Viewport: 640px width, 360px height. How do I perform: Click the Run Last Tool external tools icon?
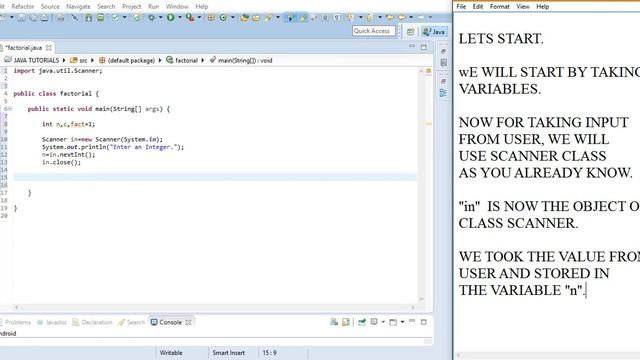coord(190,18)
